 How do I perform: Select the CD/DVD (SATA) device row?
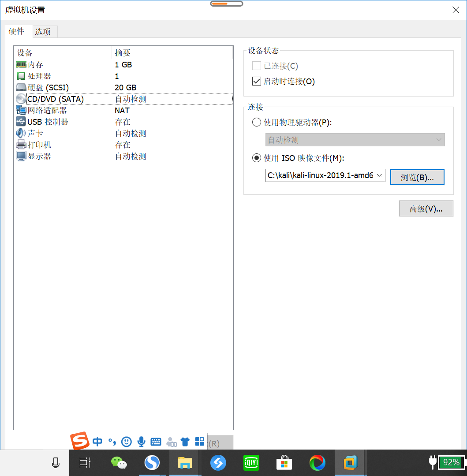point(124,99)
